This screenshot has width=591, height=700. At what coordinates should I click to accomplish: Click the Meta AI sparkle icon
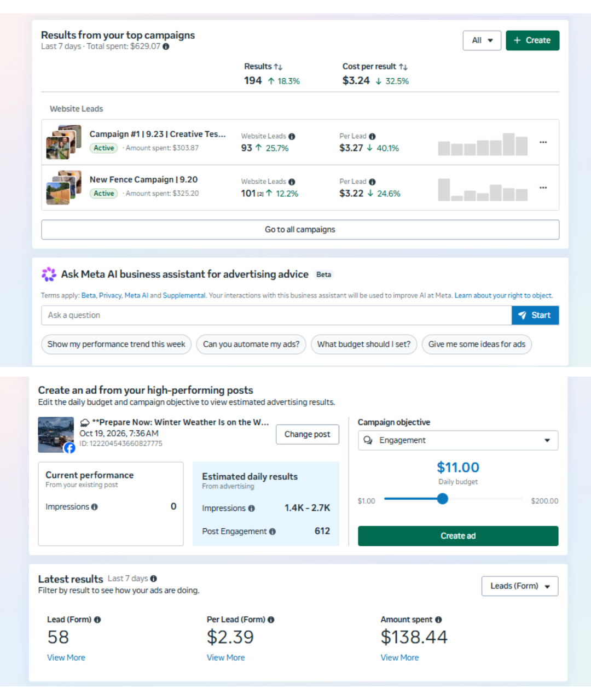49,274
